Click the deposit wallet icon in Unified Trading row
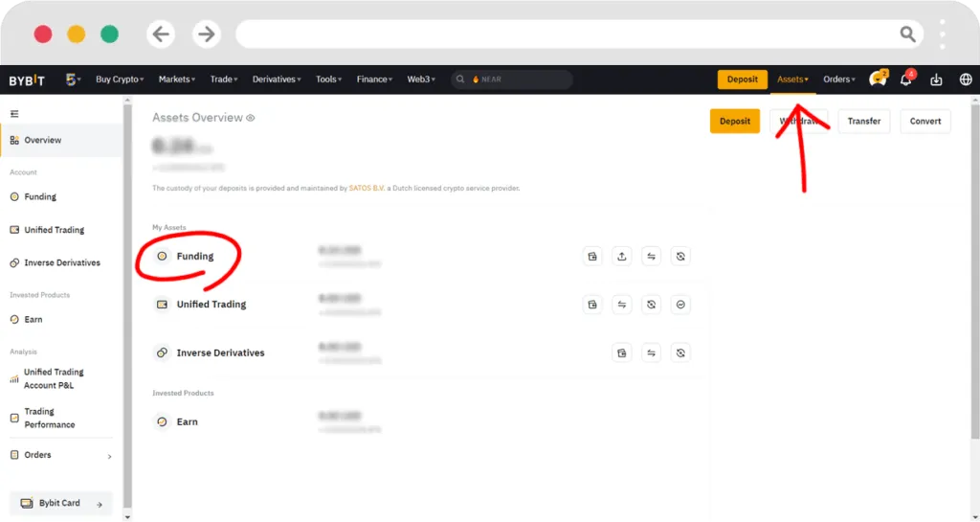Image resolution: width=980 pixels, height=522 pixels. tap(591, 305)
